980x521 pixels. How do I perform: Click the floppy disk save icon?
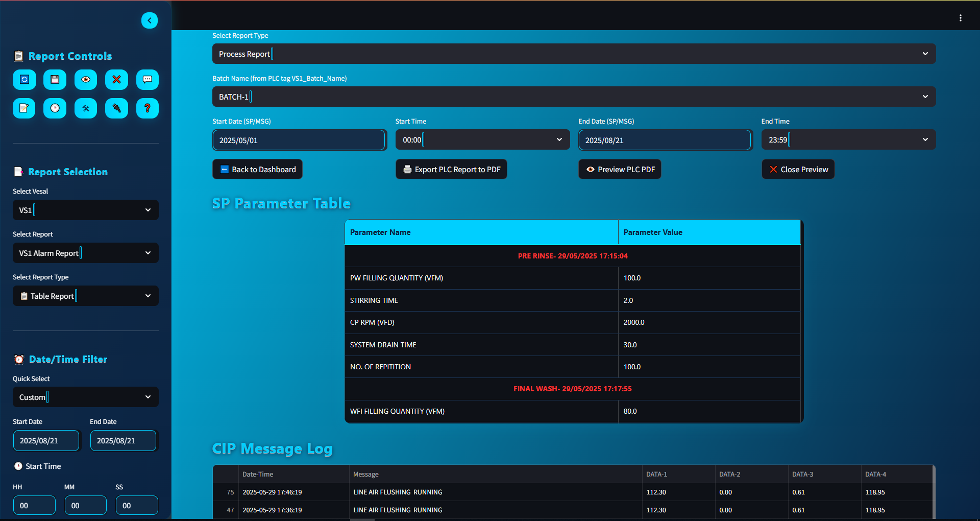55,80
